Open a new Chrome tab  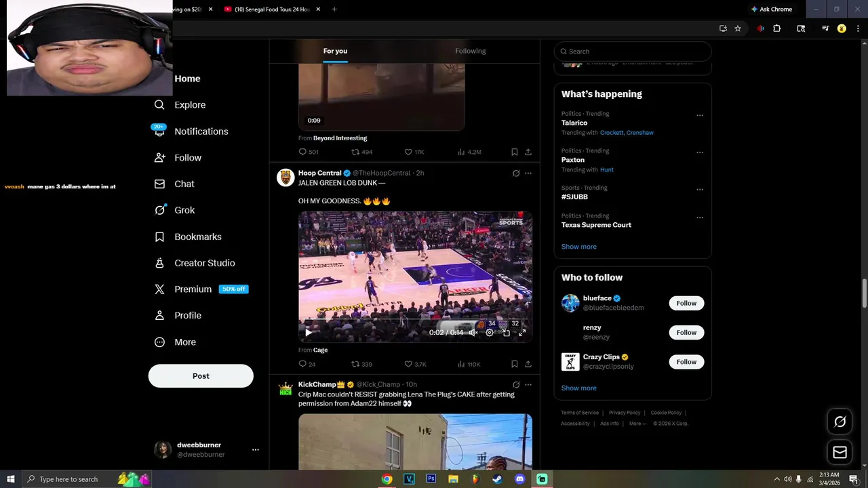[x=334, y=9]
